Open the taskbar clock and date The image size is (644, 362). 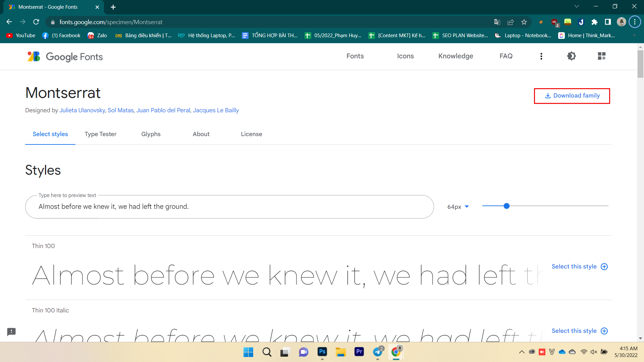click(626, 352)
